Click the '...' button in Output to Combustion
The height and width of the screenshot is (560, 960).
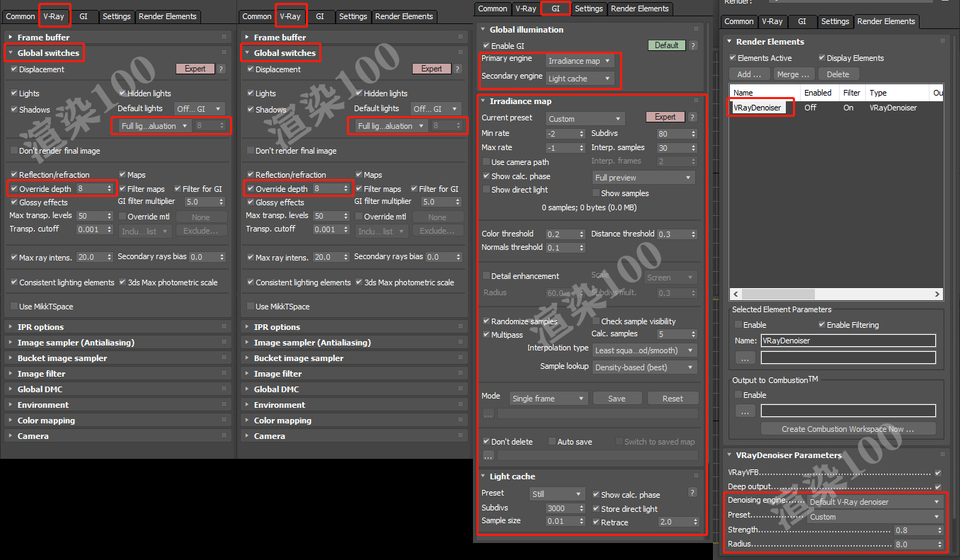click(745, 411)
